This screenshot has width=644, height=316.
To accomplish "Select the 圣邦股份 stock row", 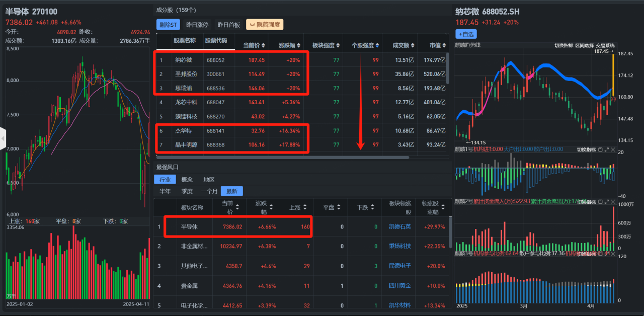I will point(301,74).
